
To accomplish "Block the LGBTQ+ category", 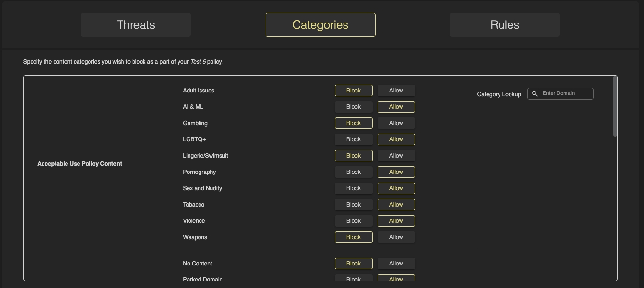I will (354, 139).
